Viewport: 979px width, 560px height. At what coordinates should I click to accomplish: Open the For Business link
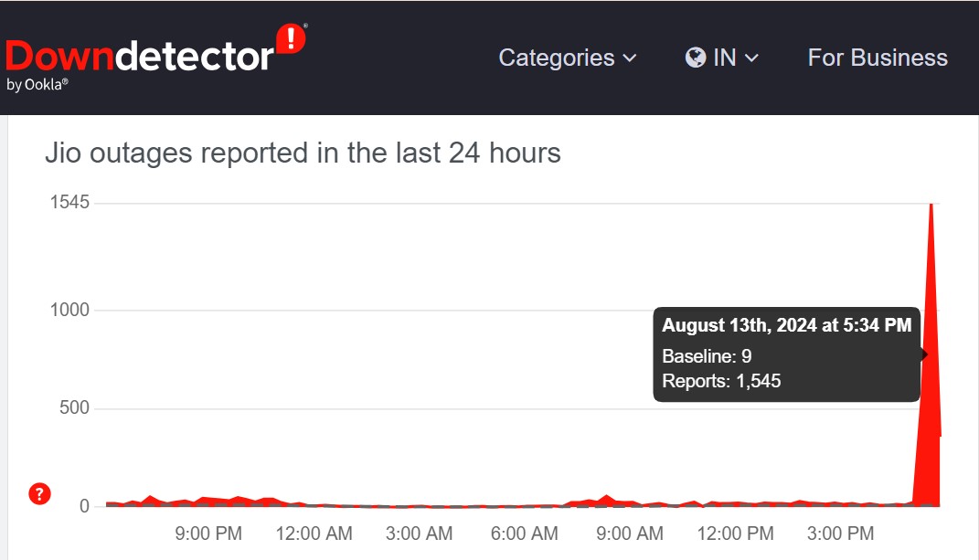[x=878, y=58]
